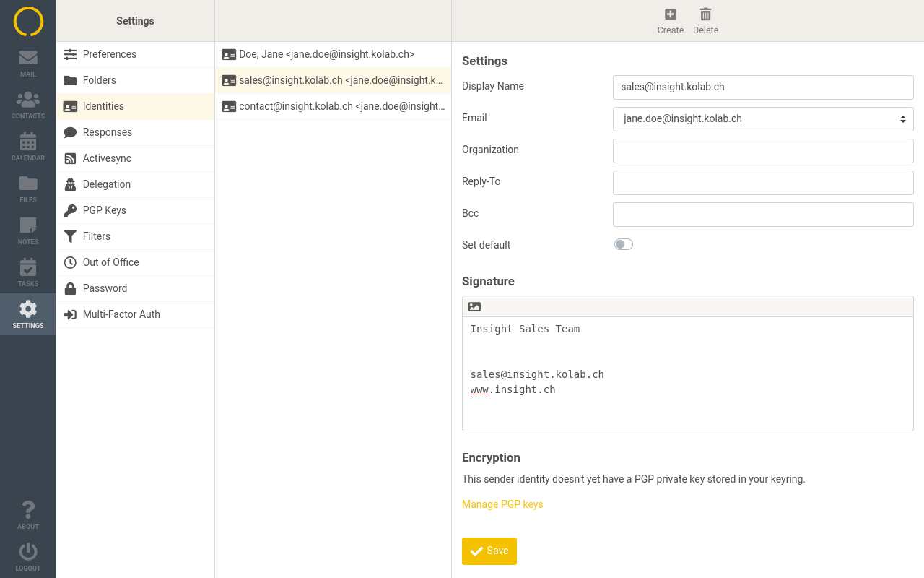Open the Email address dropdown
924x578 pixels.
click(763, 119)
